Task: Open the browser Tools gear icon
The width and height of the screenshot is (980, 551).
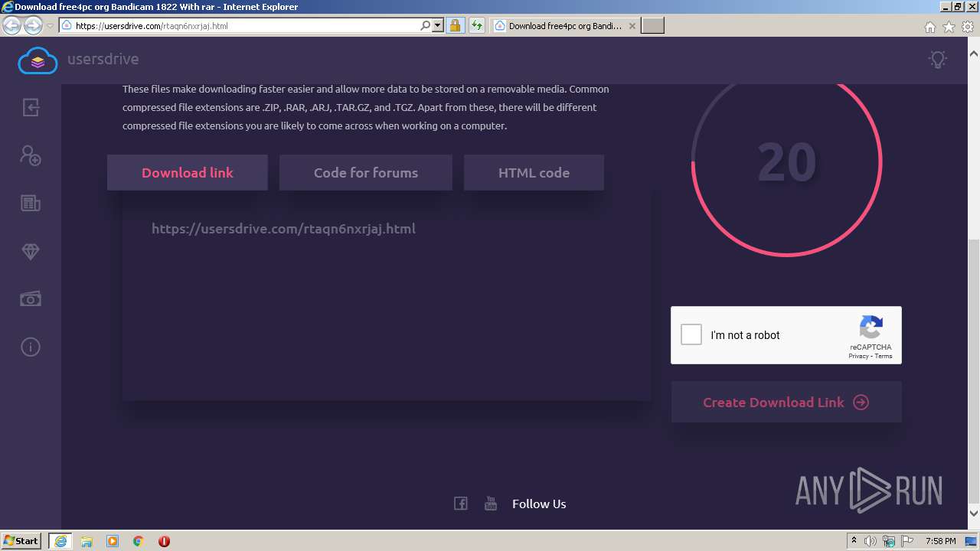Action: pos(967,27)
